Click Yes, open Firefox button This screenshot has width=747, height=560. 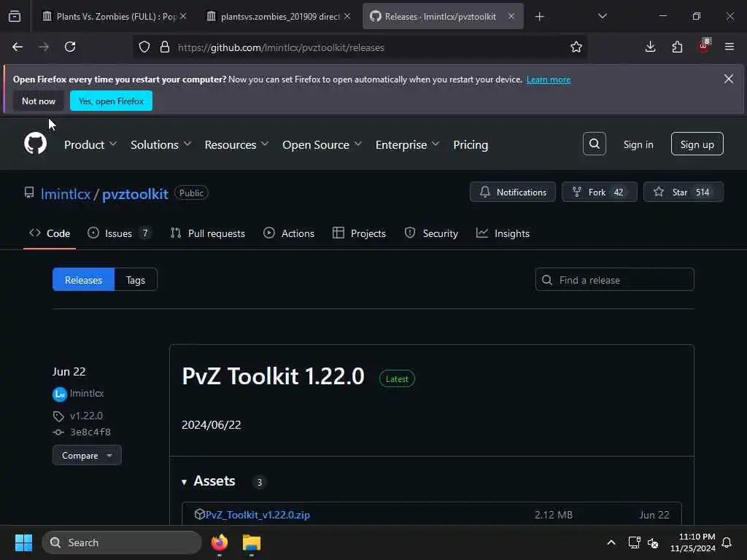(111, 101)
